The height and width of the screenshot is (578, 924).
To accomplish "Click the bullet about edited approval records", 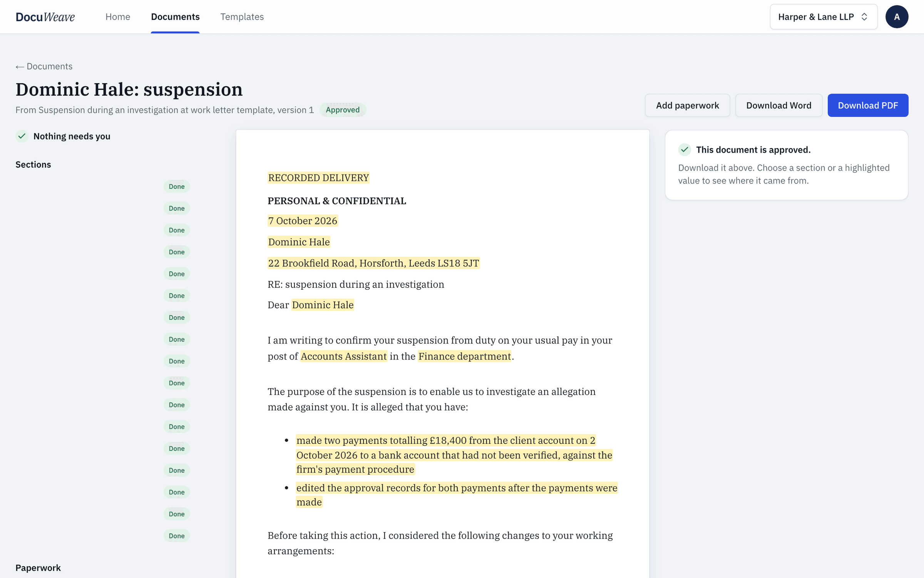I will coord(457,495).
